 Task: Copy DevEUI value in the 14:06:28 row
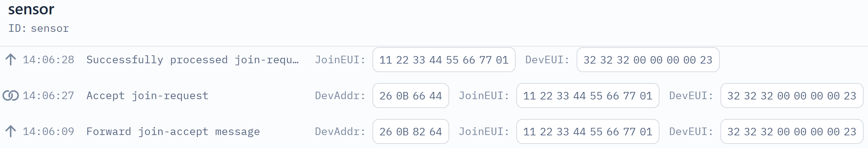coord(648,60)
